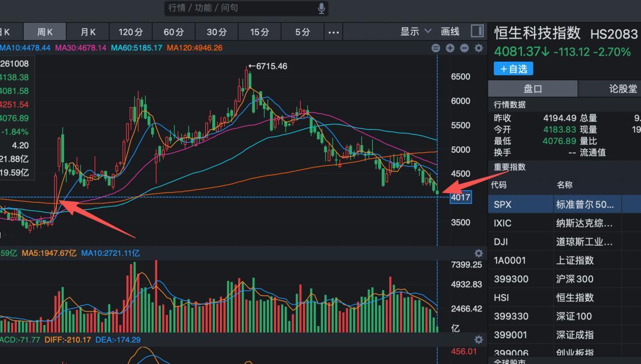The height and width of the screenshot is (364, 641).
Task: Click the 行情数据 section header
Action: coord(510,105)
